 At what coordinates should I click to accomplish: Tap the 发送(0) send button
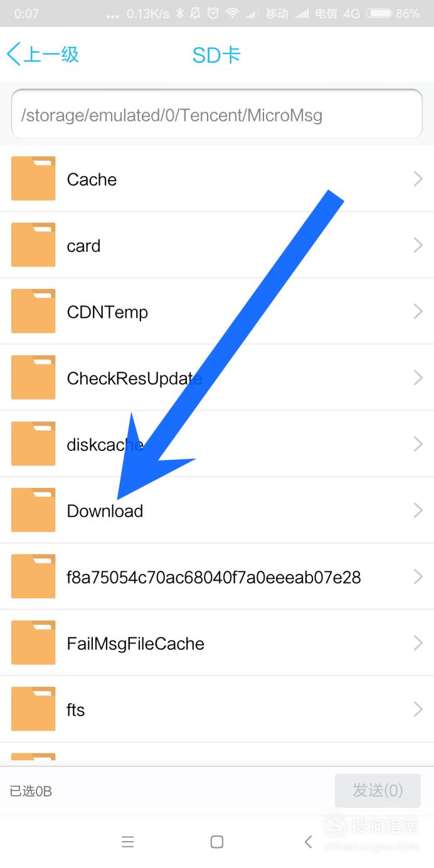(x=378, y=790)
